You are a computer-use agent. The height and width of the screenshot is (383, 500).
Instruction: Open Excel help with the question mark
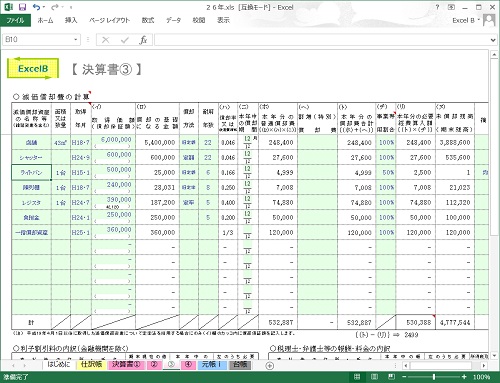(437, 7)
